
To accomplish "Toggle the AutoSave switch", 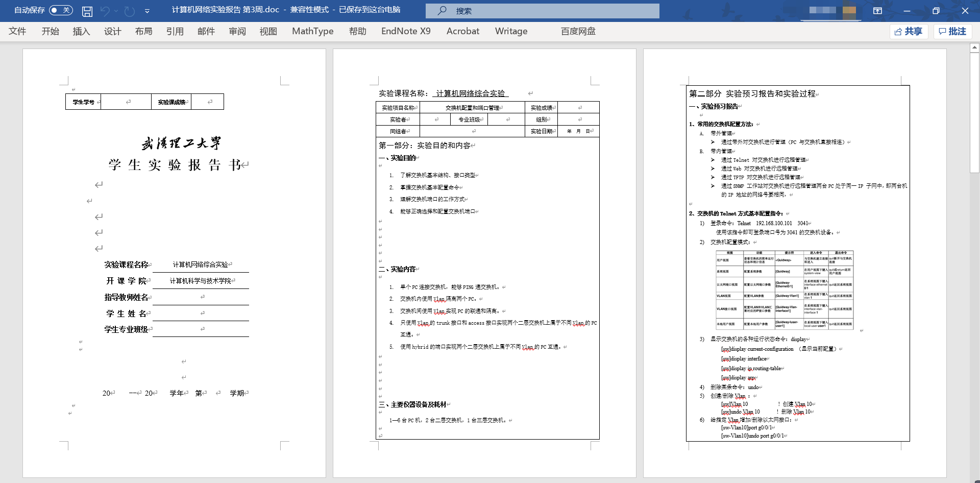I will tap(61, 10).
